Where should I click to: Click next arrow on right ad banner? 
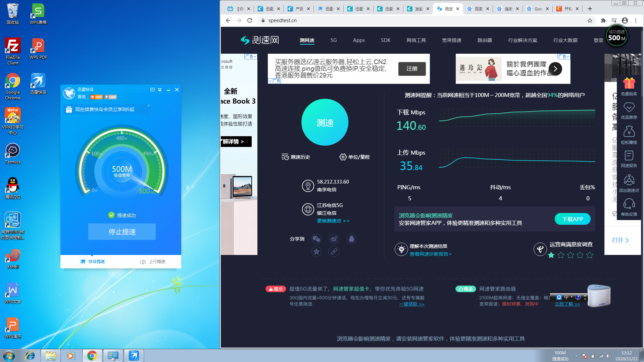pos(555,69)
